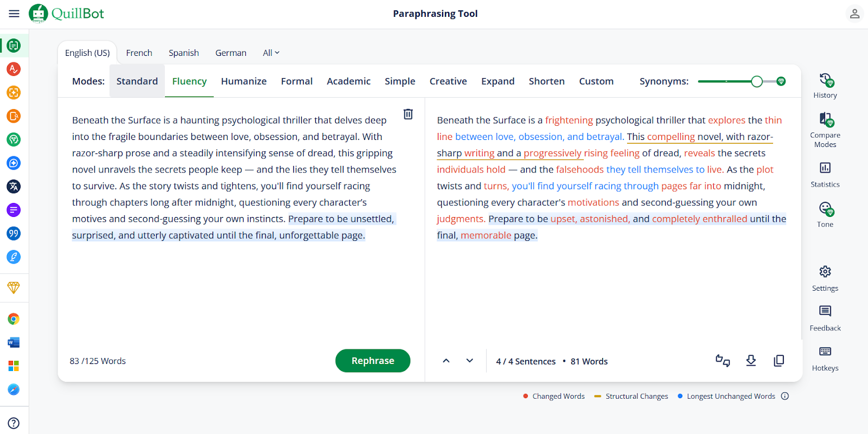Open Compare Modes
868x434 pixels.
[825, 130]
